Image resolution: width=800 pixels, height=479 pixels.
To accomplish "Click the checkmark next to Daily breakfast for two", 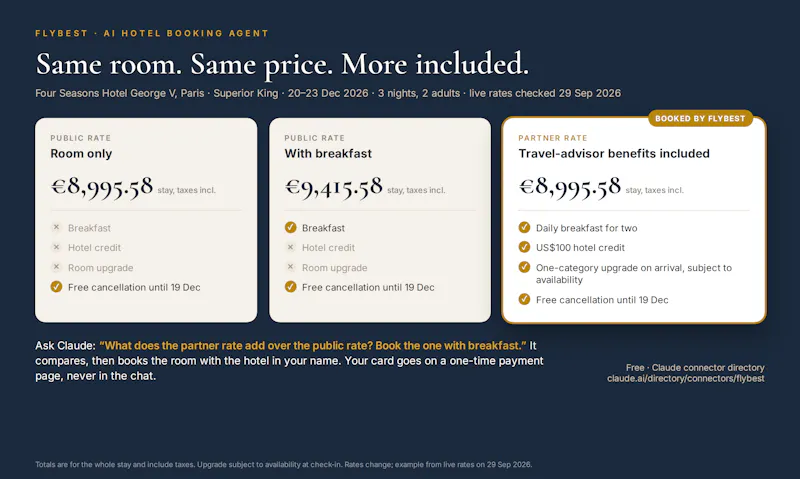I will click(524, 228).
